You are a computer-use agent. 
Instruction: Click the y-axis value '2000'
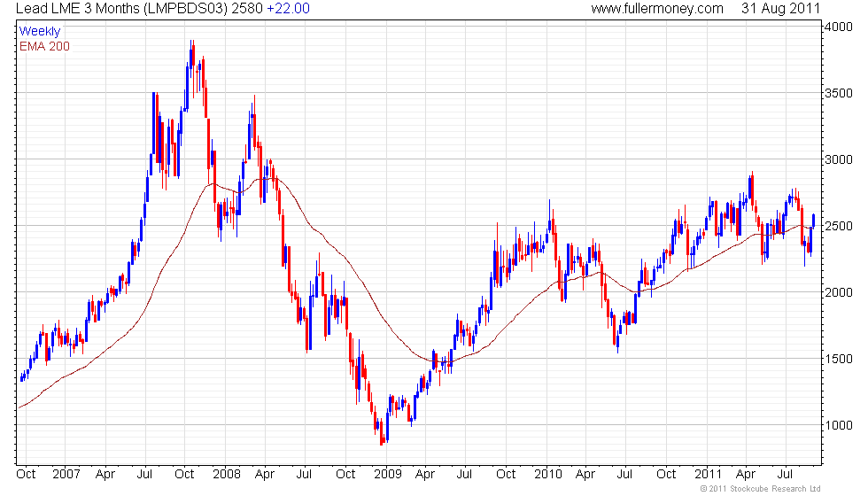(839, 292)
